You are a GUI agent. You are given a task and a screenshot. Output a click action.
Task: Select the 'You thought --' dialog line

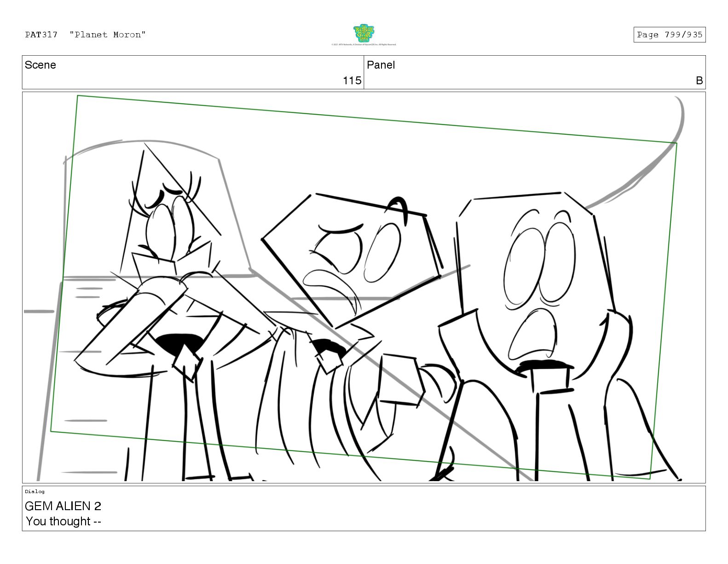coord(64,521)
